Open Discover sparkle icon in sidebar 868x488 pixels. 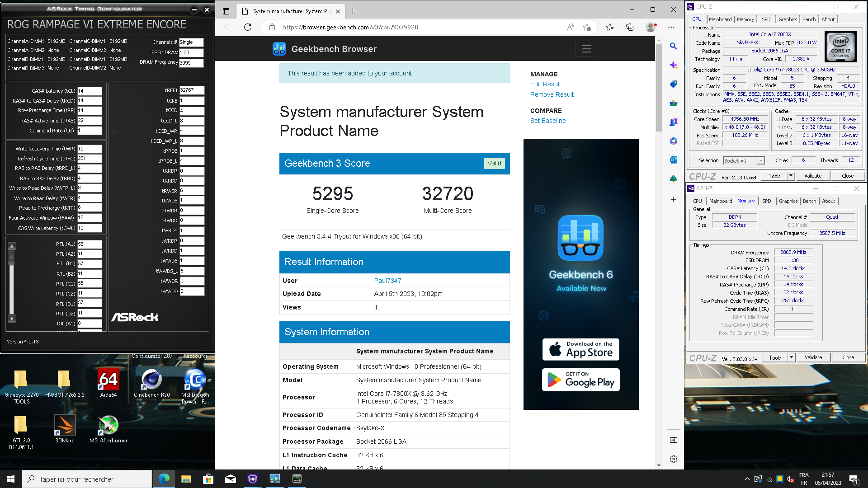click(674, 65)
